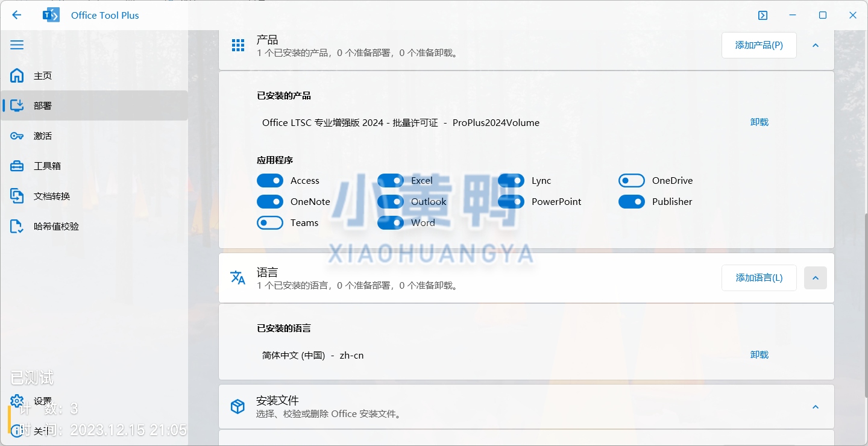
Task: Collapse the 语言 section chevron
Action: point(816,278)
